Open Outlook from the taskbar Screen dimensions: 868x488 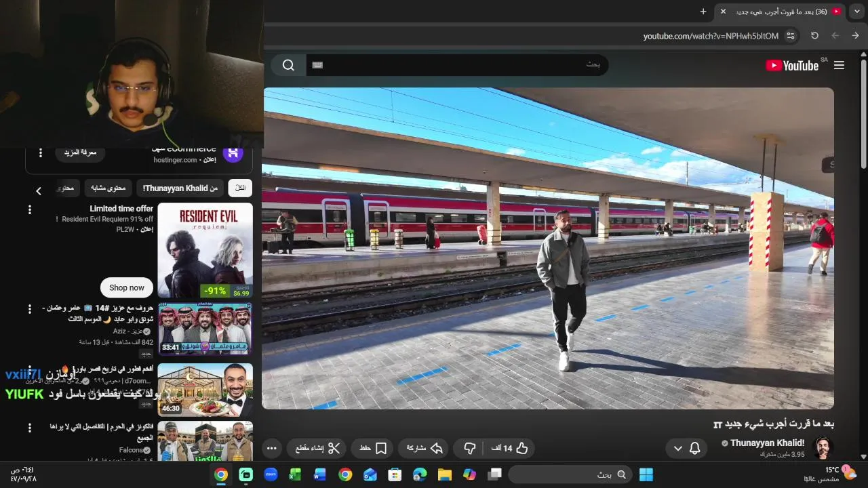(370, 474)
